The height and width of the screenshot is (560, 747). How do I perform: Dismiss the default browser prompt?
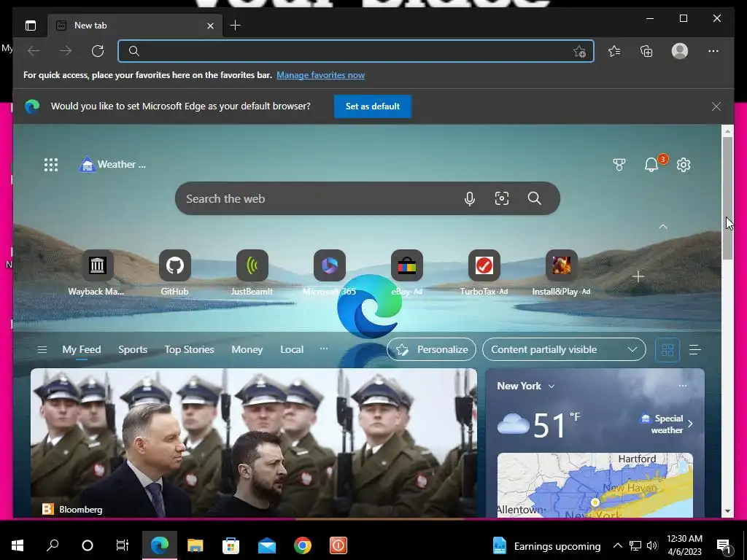716,106
